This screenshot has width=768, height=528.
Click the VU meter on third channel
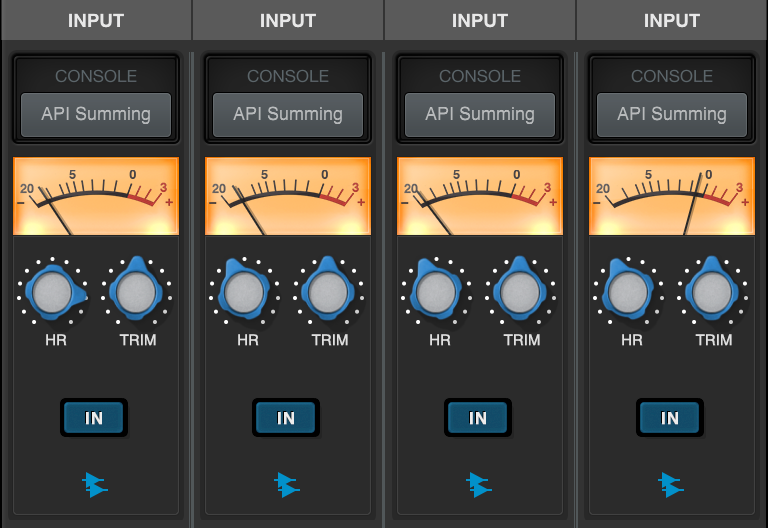click(480, 196)
